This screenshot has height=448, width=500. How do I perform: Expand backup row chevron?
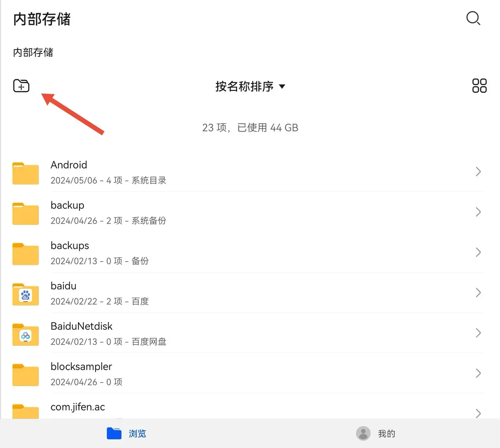[x=478, y=212]
